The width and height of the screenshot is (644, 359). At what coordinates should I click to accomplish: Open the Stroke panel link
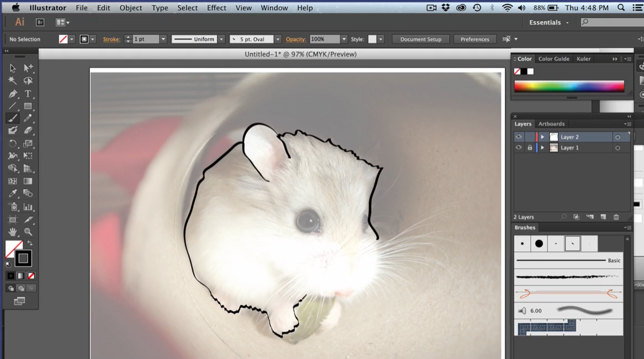point(111,39)
